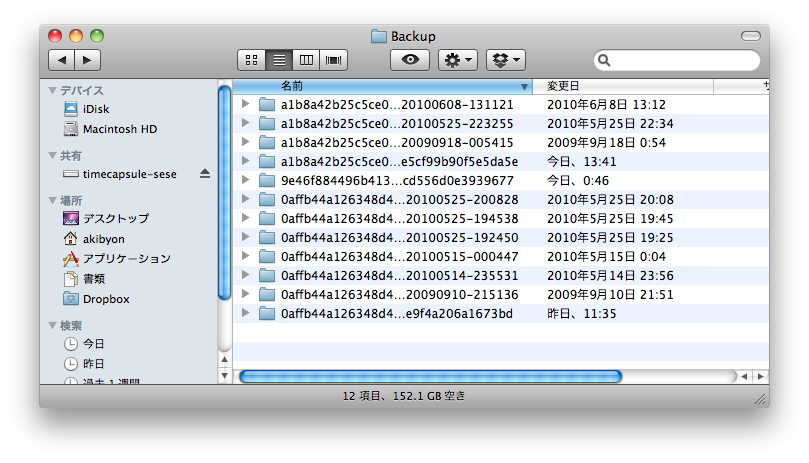Select folder icon of 20100514-235531
The height and width of the screenshot is (463, 809).
click(x=267, y=276)
